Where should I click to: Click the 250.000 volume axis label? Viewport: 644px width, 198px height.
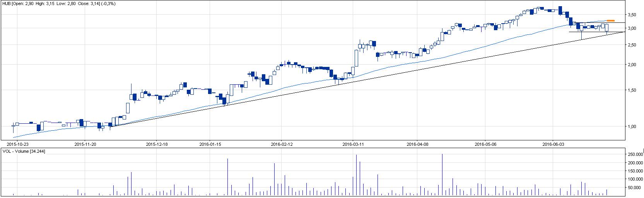coord(635,154)
